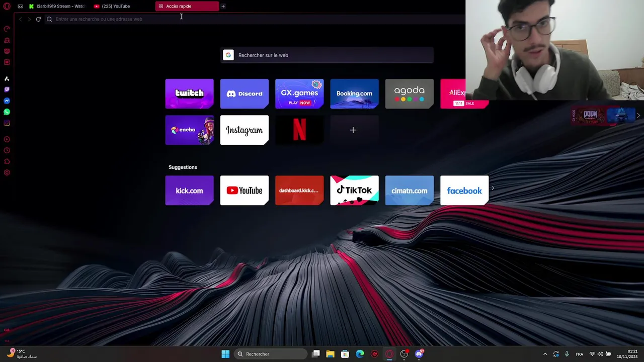Open the dashboard.kick.c... suggestion tile

pyautogui.click(x=299, y=190)
